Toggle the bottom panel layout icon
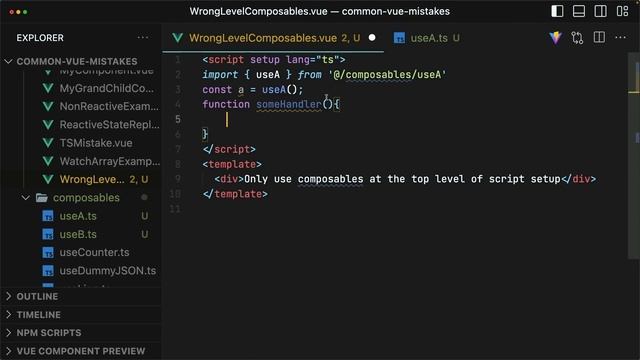640x360 pixels. pos(579,11)
